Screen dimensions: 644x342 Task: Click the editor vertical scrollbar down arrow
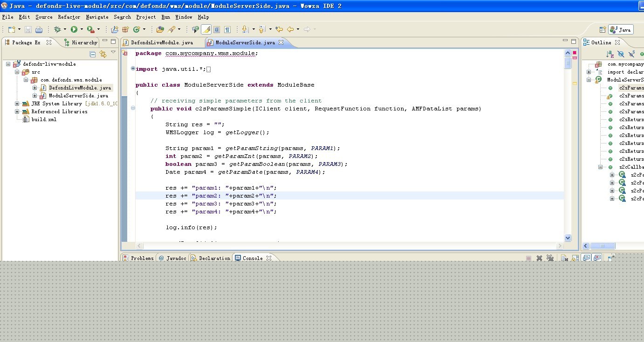coord(568,238)
